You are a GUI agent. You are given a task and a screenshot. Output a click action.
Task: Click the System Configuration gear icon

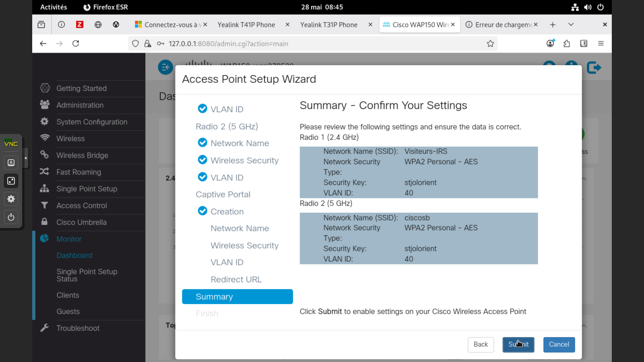coord(45,121)
